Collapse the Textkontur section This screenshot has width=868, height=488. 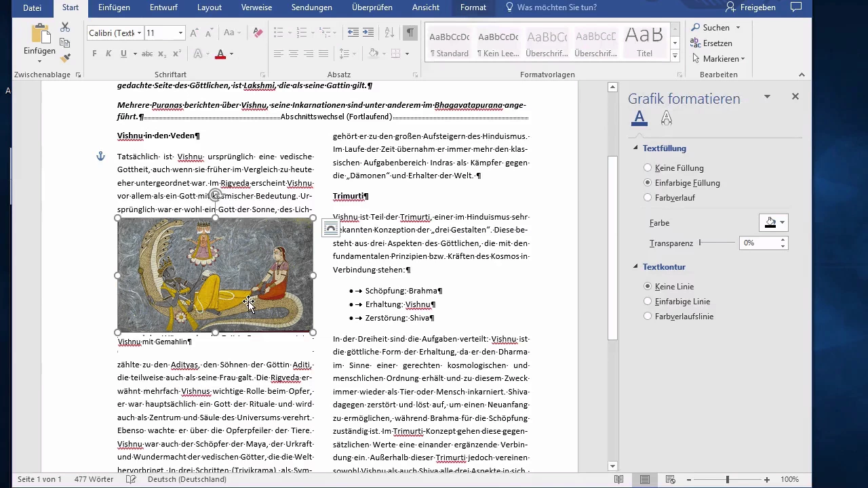(636, 267)
